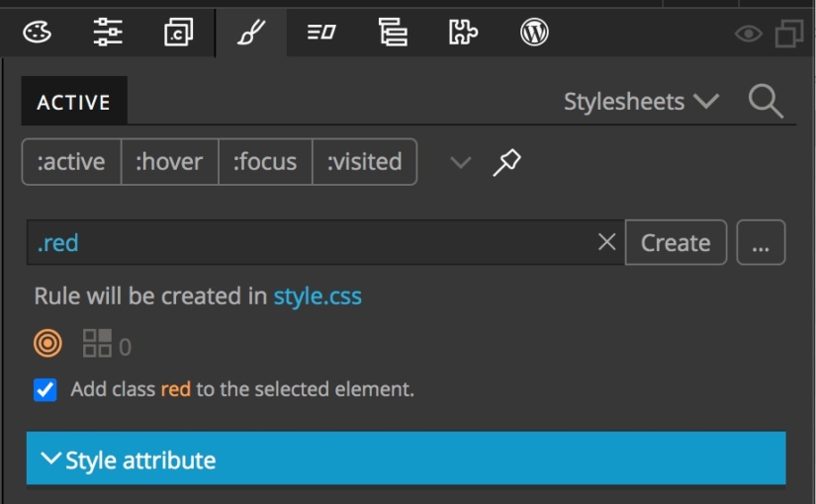
Task: Open the Tree structure panel
Action: tap(393, 33)
